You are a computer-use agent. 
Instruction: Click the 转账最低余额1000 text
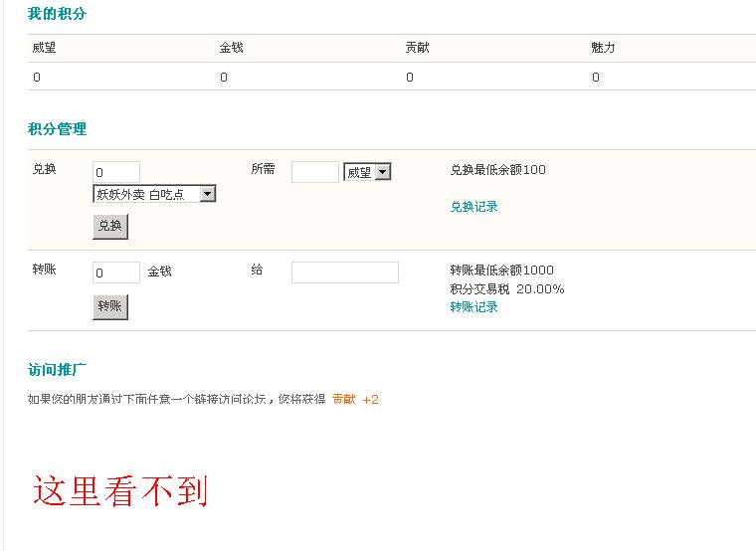502,270
